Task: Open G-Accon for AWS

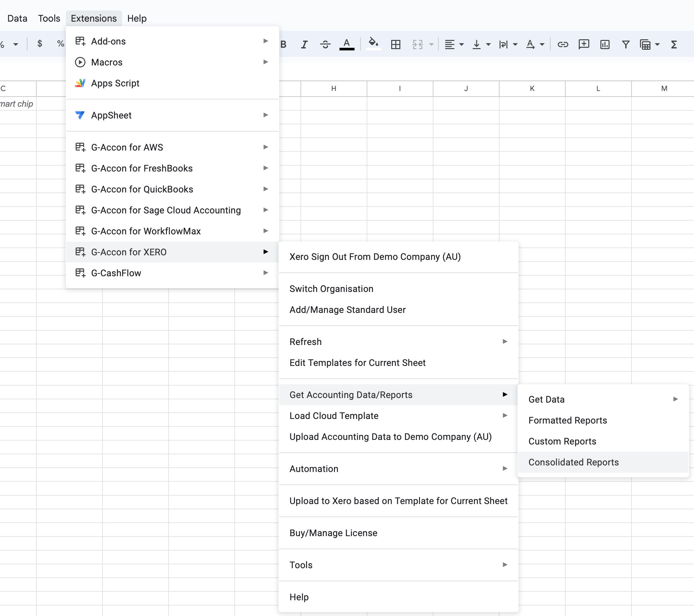Action: coord(173,147)
